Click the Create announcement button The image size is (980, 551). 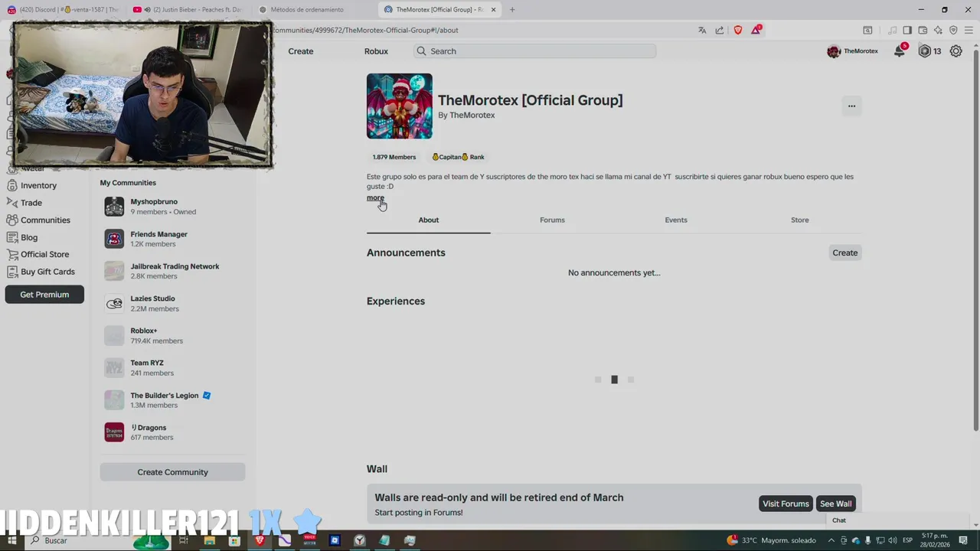click(x=845, y=253)
